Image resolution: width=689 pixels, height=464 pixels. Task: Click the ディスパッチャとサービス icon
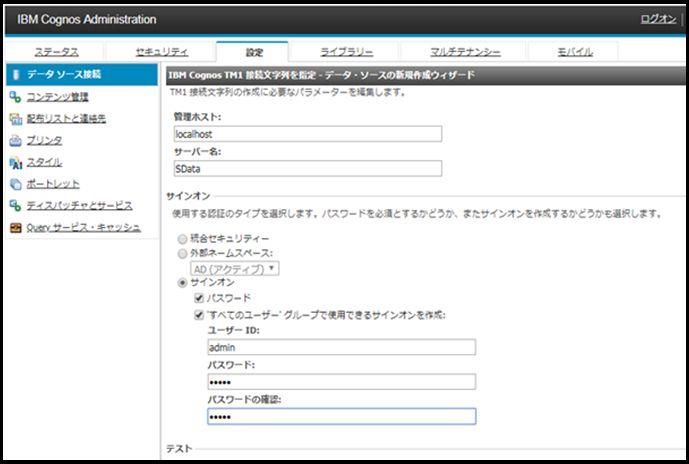tap(15, 206)
